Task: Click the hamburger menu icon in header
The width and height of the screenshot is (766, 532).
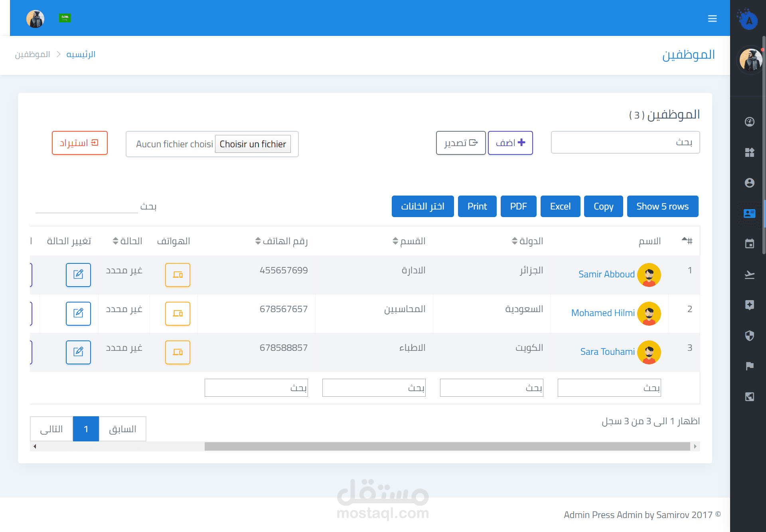Action: point(712,18)
